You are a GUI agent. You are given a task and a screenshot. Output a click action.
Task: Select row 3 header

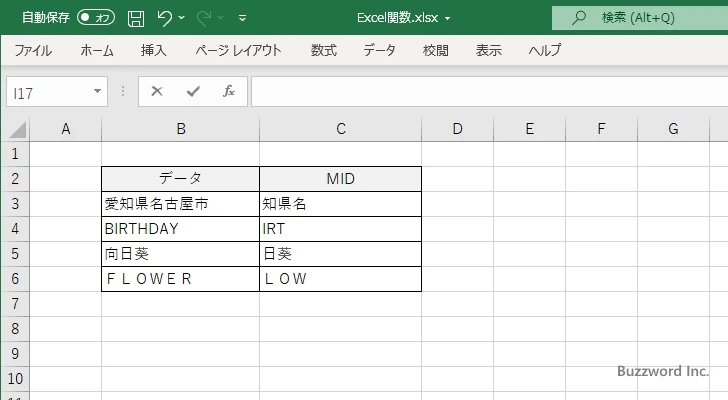(14, 204)
